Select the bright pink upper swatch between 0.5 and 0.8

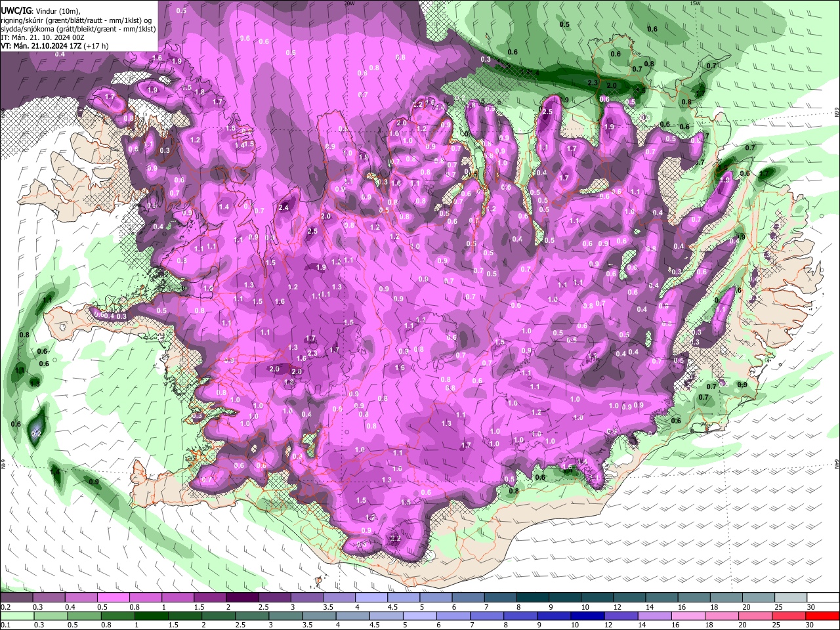113,598
